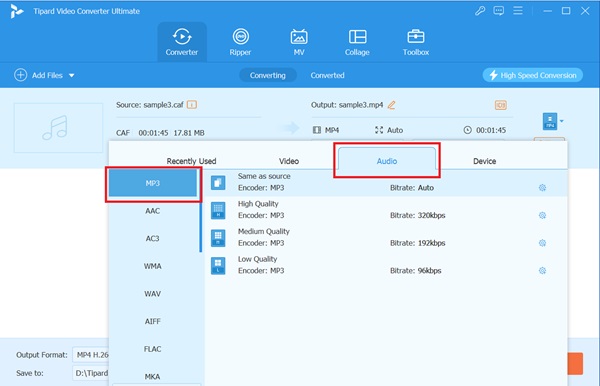Open settings gear for High Quality MP3
The width and height of the screenshot is (600, 386).
(x=542, y=215)
